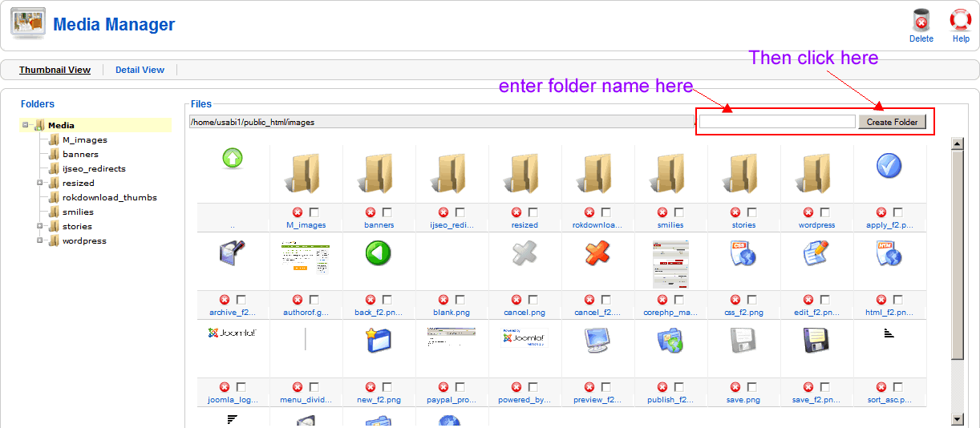Select the checkbox under smilies folder
Image resolution: width=980 pixels, height=428 pixels.
coord(679,212)
